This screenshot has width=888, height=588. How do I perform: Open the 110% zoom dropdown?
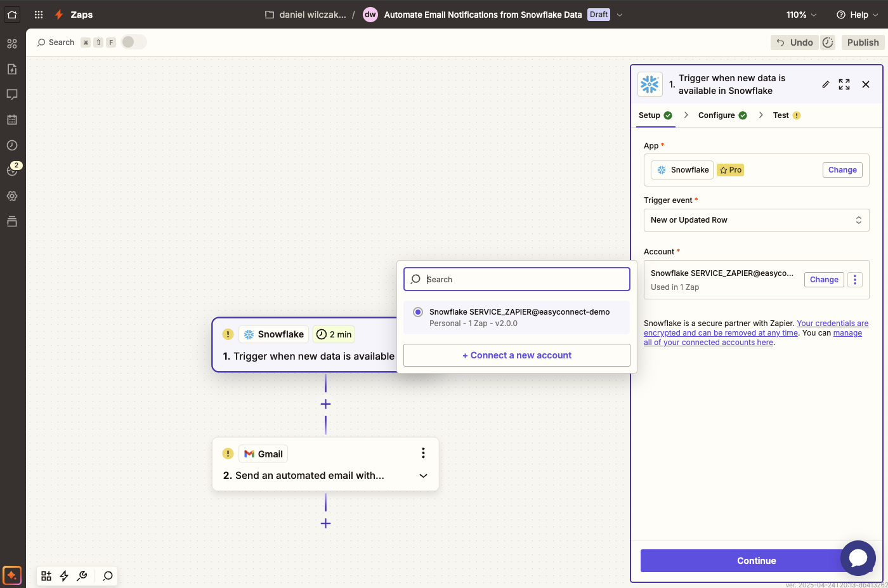(801, 15)
